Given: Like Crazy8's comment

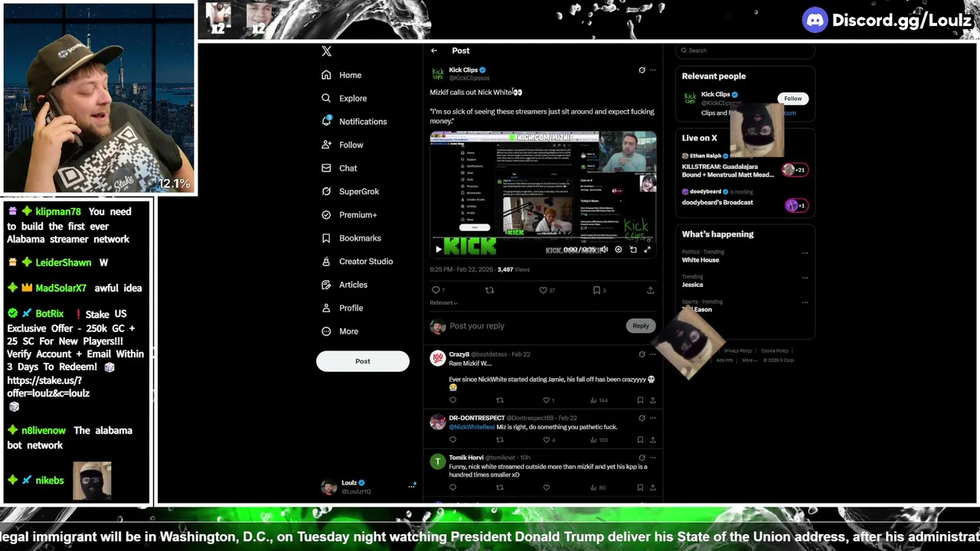Looking at the screenshot, I should point(548,400).
